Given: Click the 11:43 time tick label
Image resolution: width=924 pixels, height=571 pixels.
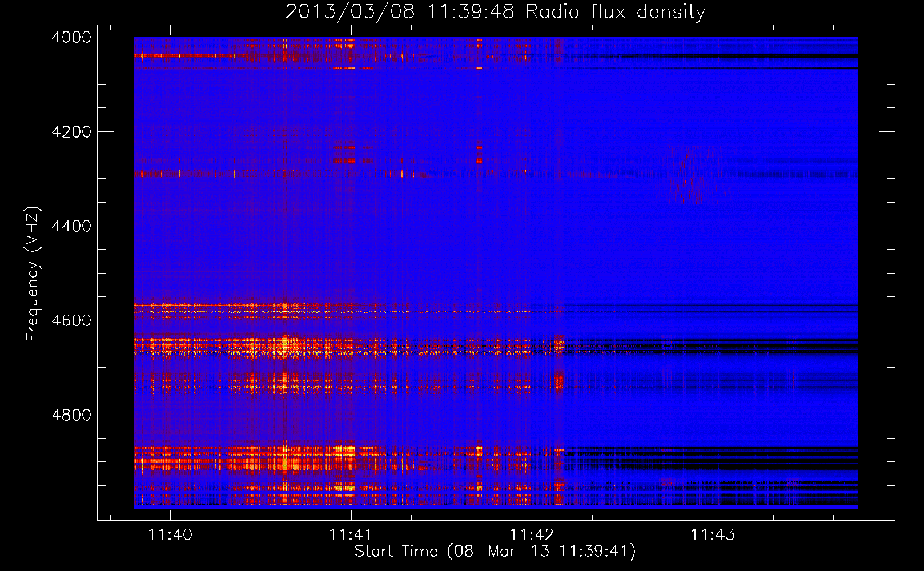Looking at the screenshot, I should (x=713, y=534).
